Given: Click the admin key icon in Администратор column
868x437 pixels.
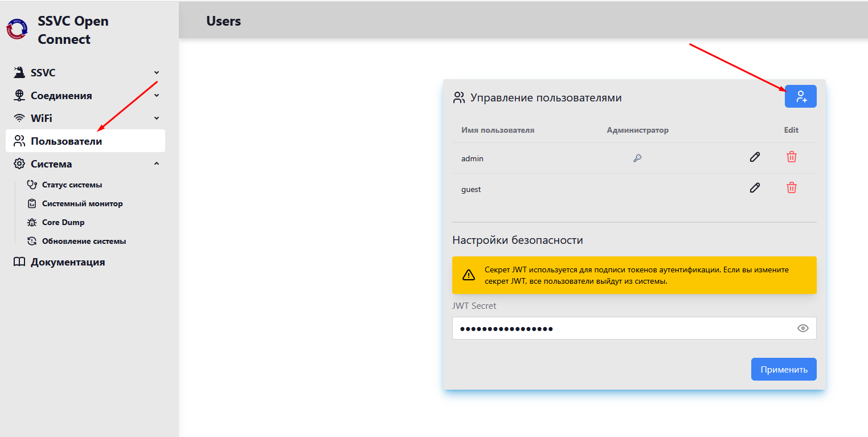Looking at the screenshot, I should [x=637, y=158].
